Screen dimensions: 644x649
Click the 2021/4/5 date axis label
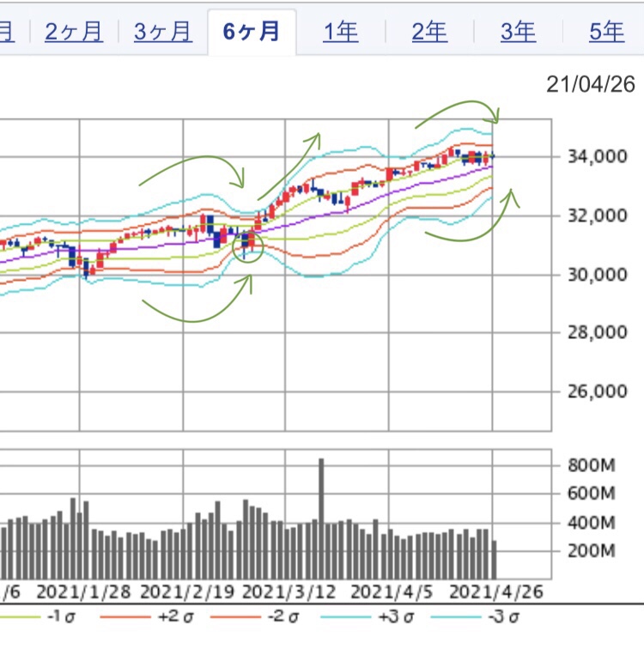[x=392, y=592]
